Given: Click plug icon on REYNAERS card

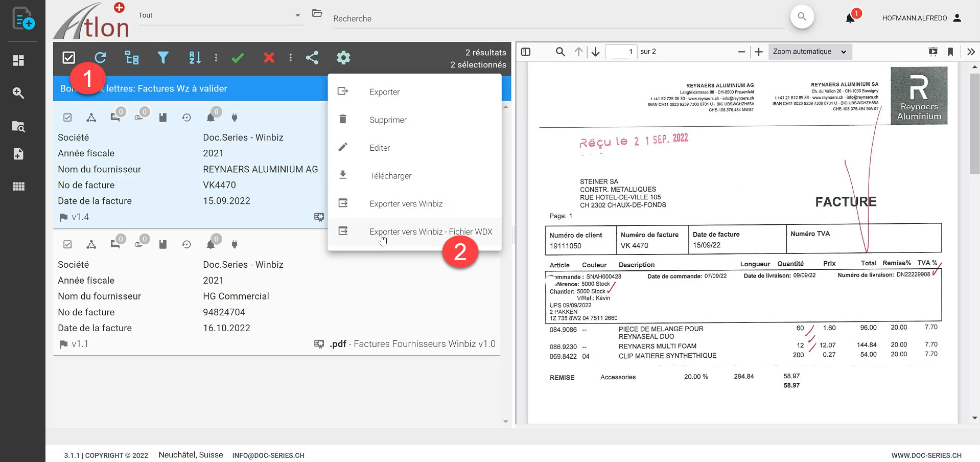Looking at the screenshot, I should coord(235,118).
